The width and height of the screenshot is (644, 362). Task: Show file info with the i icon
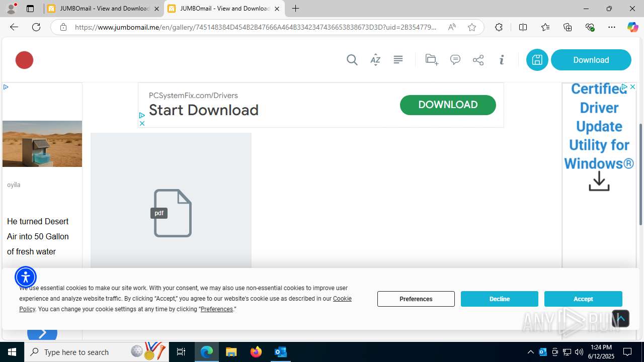pyautogui.click(x=502, y=60)
